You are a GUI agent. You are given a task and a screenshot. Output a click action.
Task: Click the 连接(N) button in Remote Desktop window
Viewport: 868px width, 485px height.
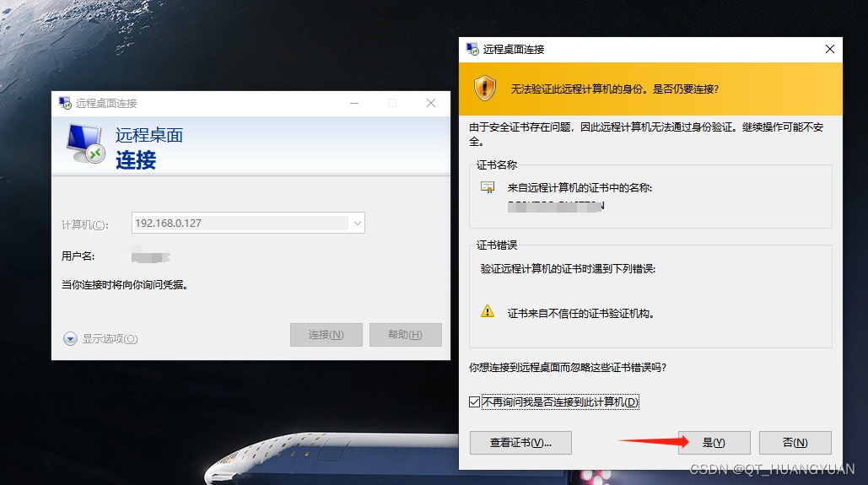(326, 335)
